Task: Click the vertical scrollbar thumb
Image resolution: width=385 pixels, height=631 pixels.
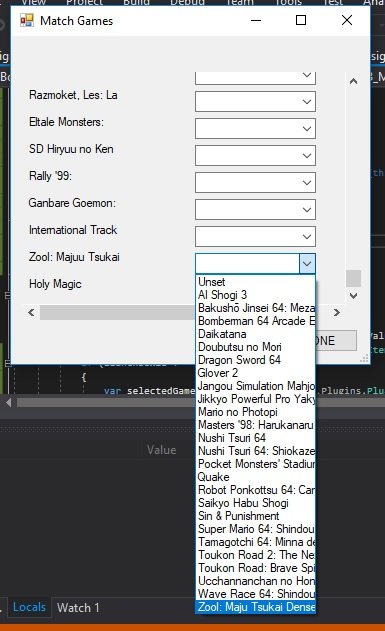Action: 353,278
